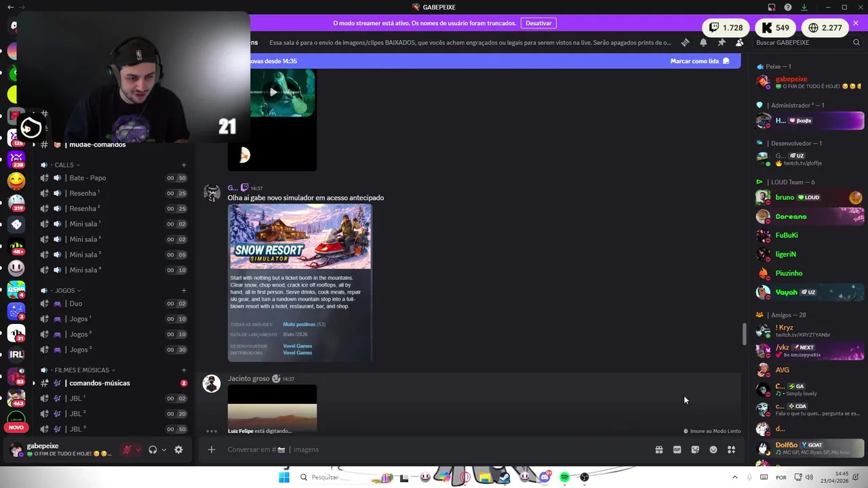Open the GIF picker icon
The image size is (868, 488).
point(677,449)
